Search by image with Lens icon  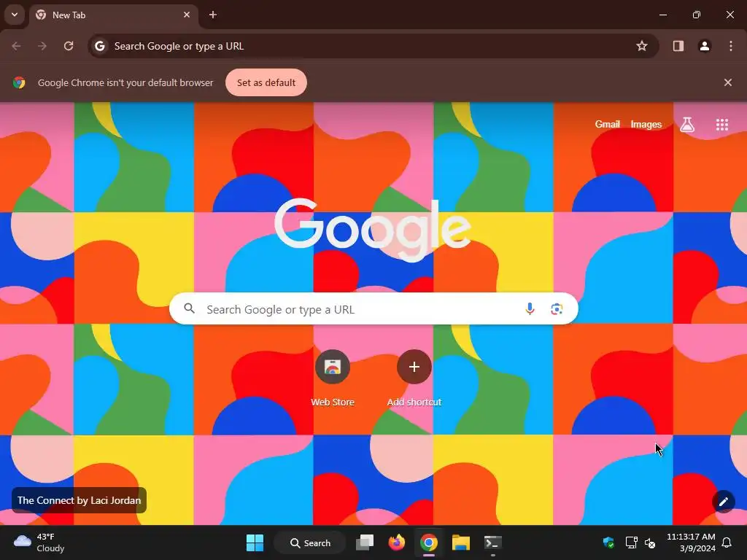pyautogui.click(x=557, y=309)
